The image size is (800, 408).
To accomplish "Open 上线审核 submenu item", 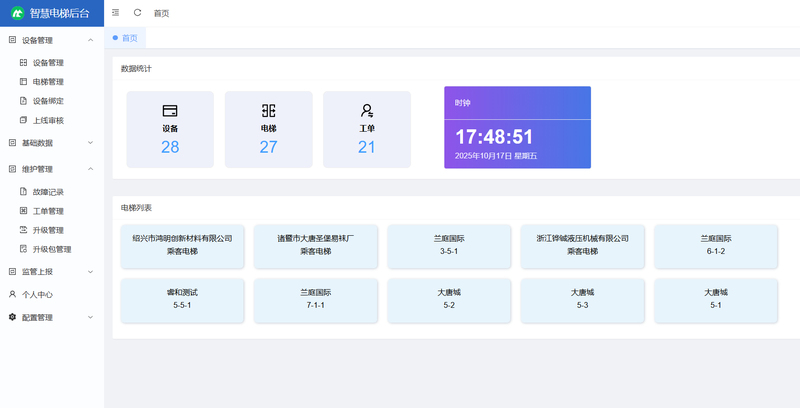I will (48, 120).
